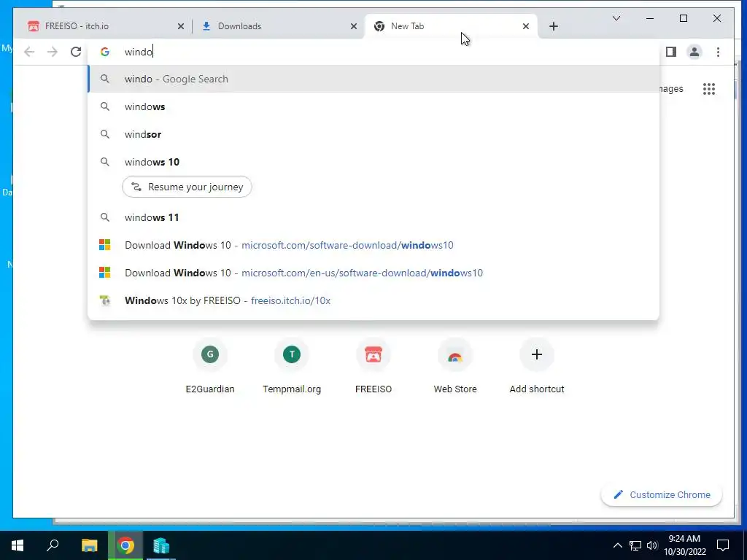Select 'windo - Google Search' suggestion

tap(373, 79)
